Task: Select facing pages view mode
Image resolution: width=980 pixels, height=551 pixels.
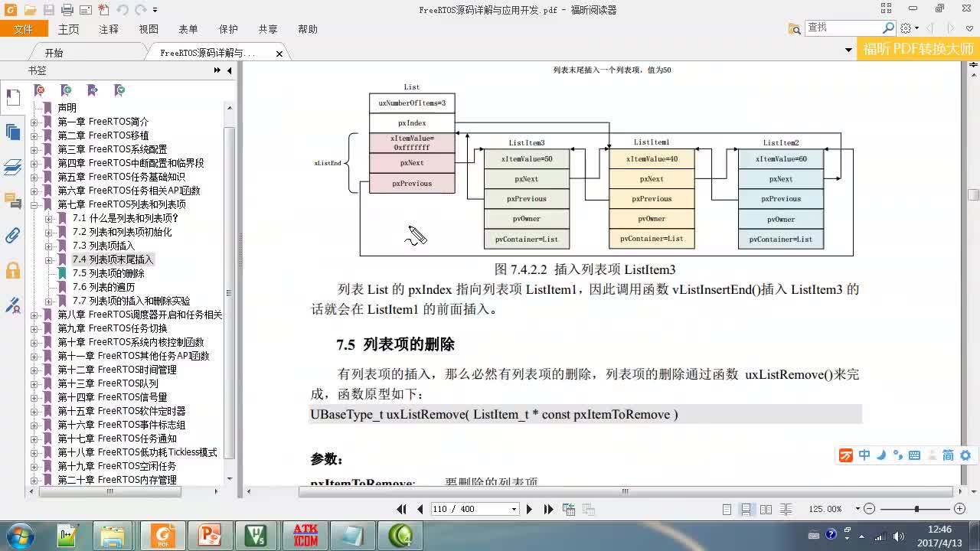Action: point(765,509)
